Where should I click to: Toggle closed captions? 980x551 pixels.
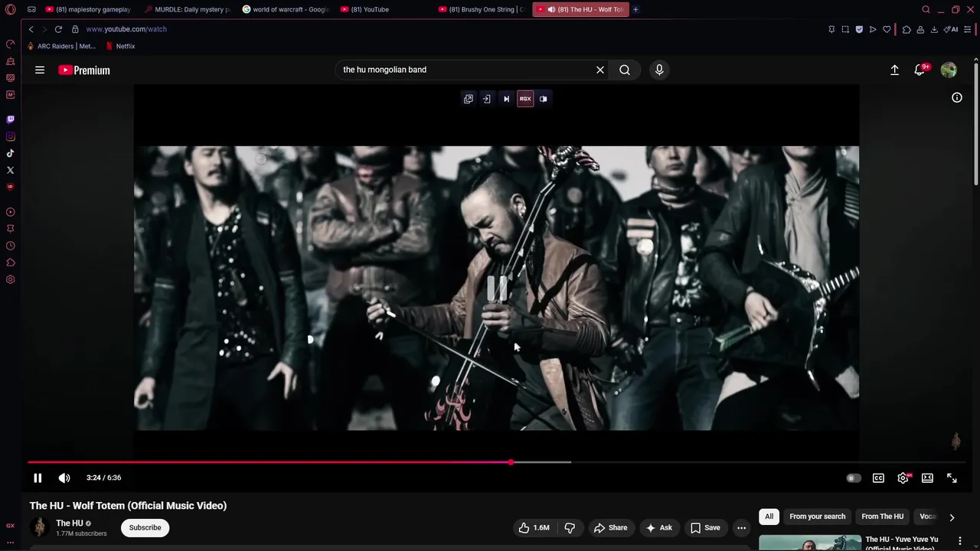878,478
